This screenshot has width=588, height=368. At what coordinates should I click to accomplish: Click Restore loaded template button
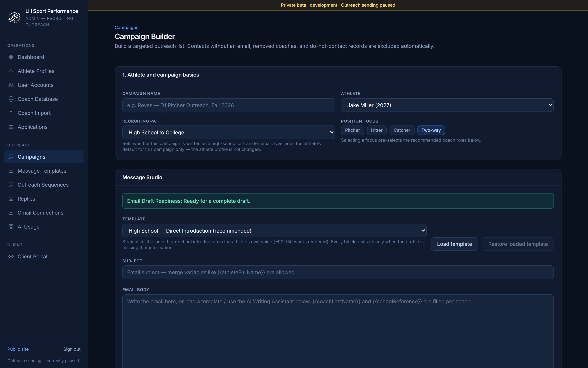coord(518,244)
